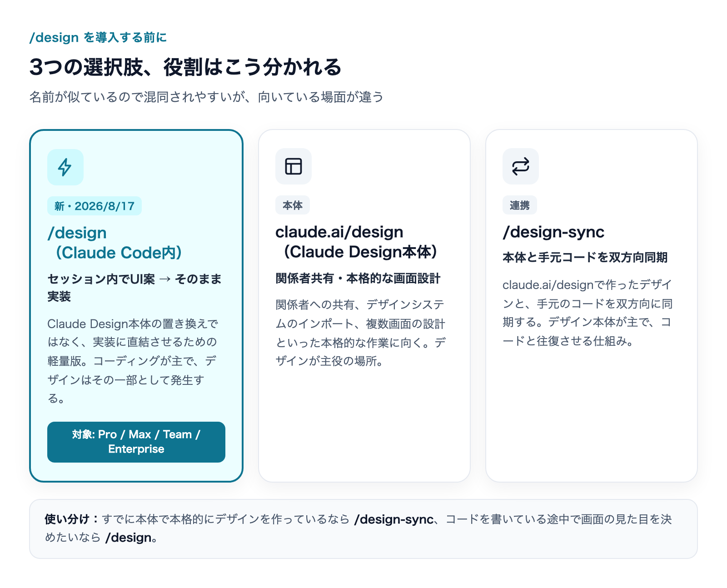This screenshot has width=727, height=588.
Task: Click the bold /design-sync in the footer note
Action: (x=393, y=519)
